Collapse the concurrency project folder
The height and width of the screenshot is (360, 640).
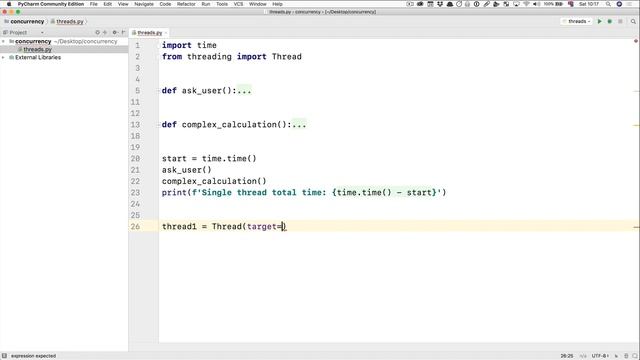tap(4, 41)
